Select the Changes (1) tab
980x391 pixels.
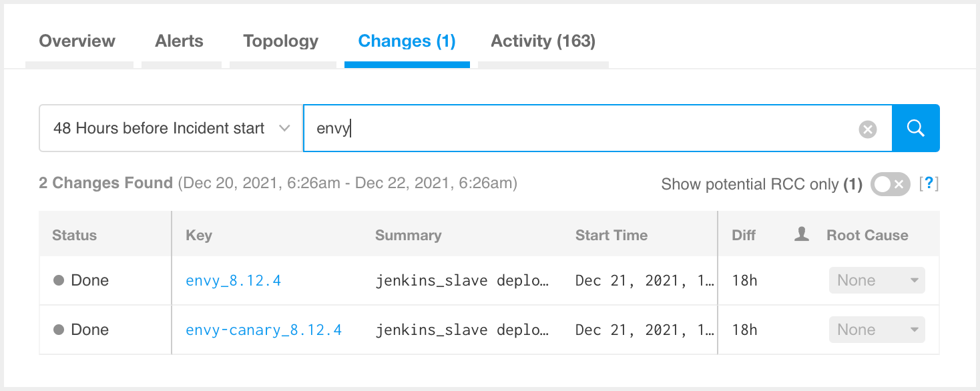pyautogui.click(x=407, y=41)
